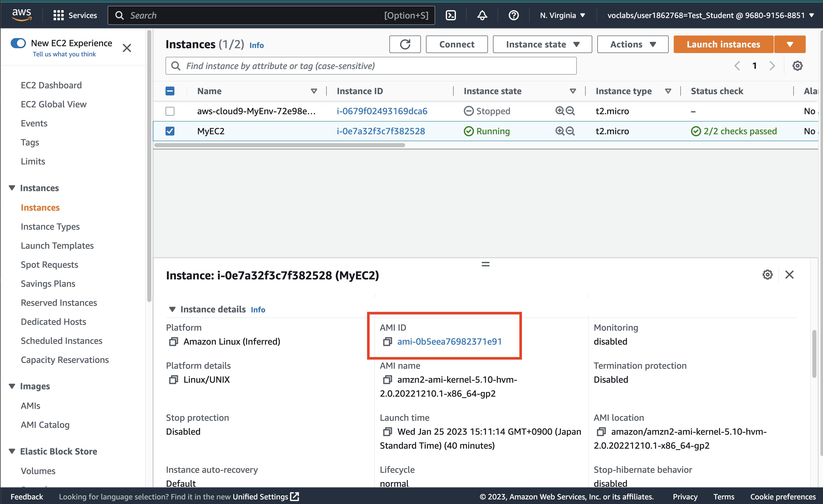Disable the New EC2 Experience toggle
This screenshot has width=823, height=504.
18,43
